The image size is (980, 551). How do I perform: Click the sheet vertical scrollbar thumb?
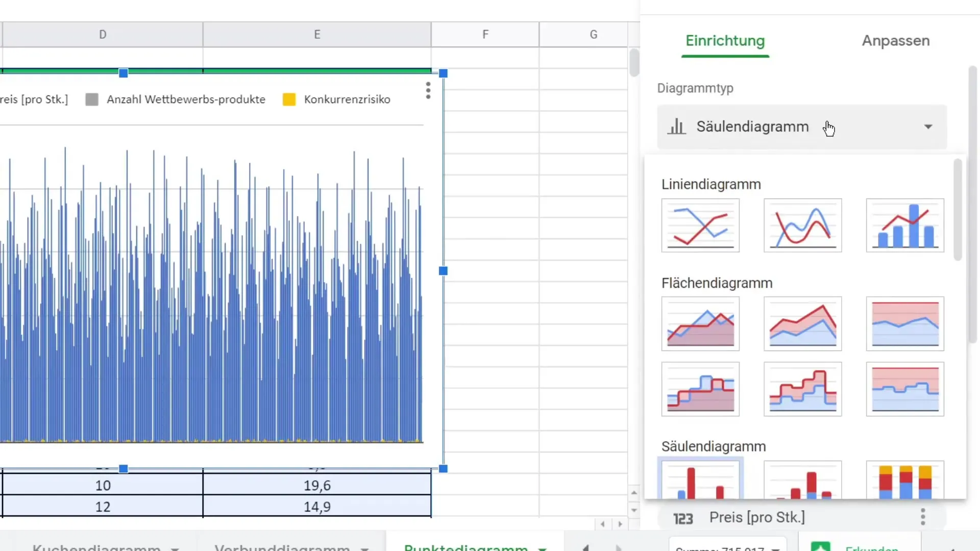(634, 62)
